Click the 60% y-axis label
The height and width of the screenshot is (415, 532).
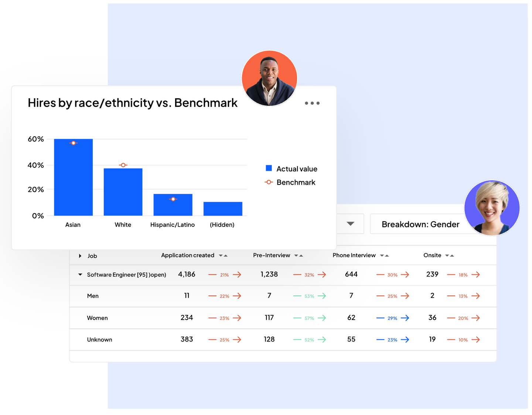click(x=36, y=139)
